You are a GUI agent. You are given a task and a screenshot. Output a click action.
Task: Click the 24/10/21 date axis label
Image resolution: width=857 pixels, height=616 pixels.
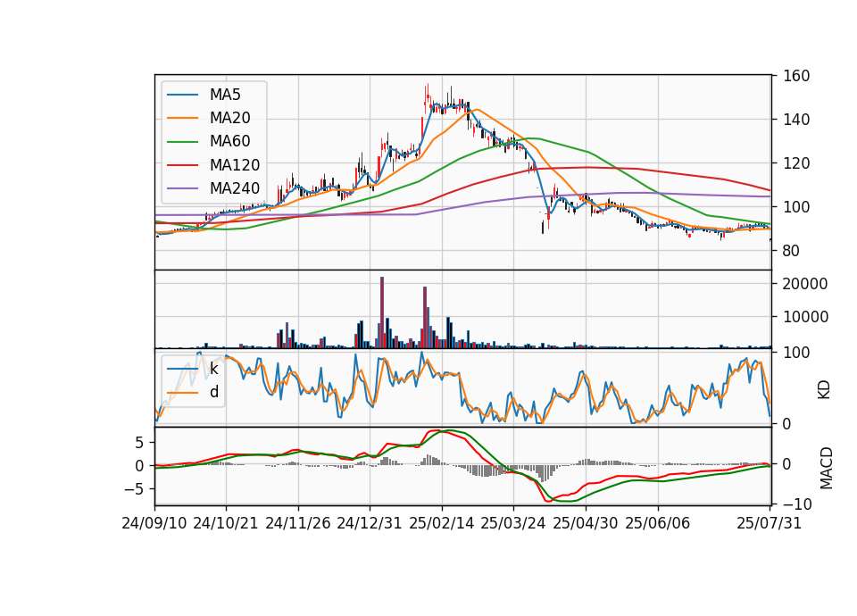click(x=226, y=523)
